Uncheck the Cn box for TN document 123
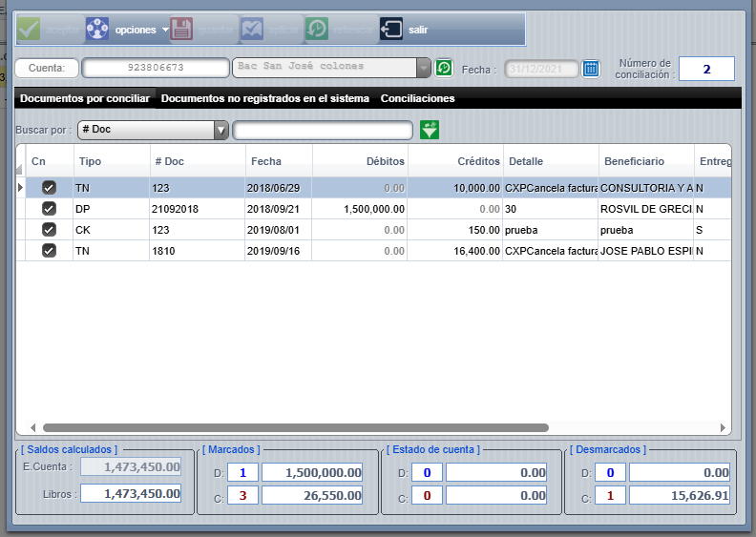The image size is (756, 537). (50, 187)
